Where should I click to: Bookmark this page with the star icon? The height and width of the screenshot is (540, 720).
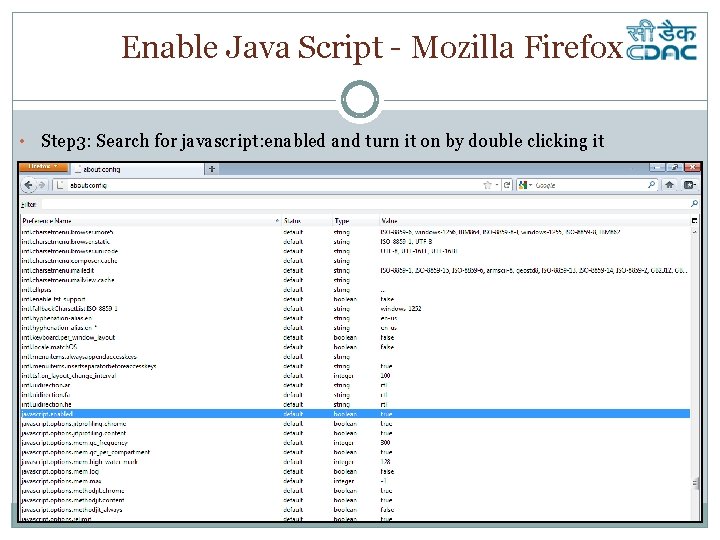coord(487,185)
